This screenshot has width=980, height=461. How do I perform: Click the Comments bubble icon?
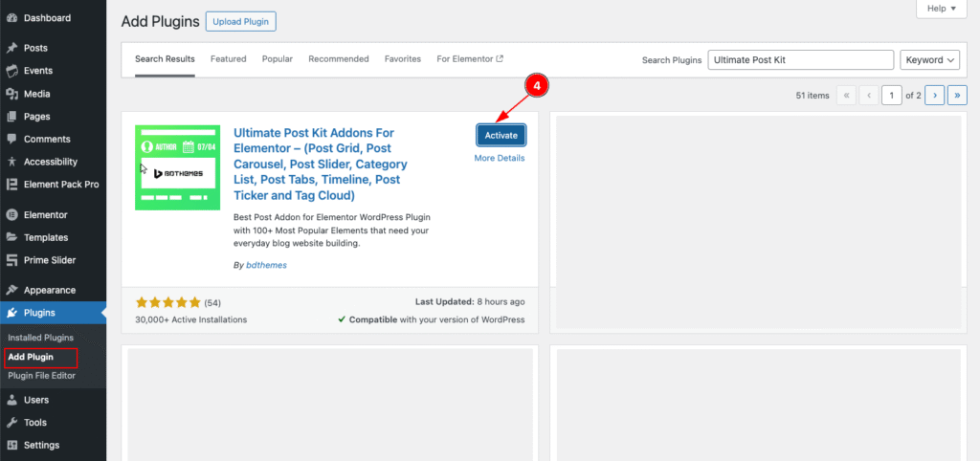pyautogui.click(x=11, y=140)
